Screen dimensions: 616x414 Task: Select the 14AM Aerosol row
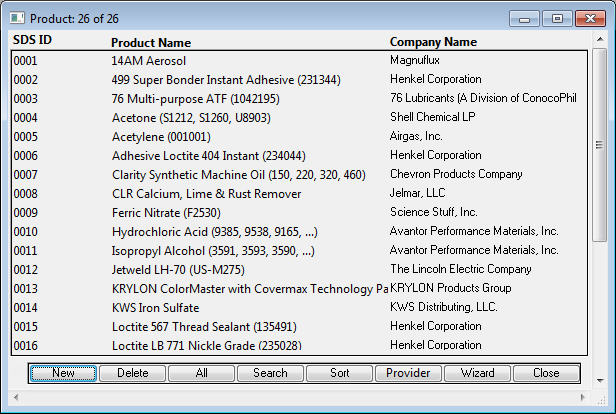(148, 61)
